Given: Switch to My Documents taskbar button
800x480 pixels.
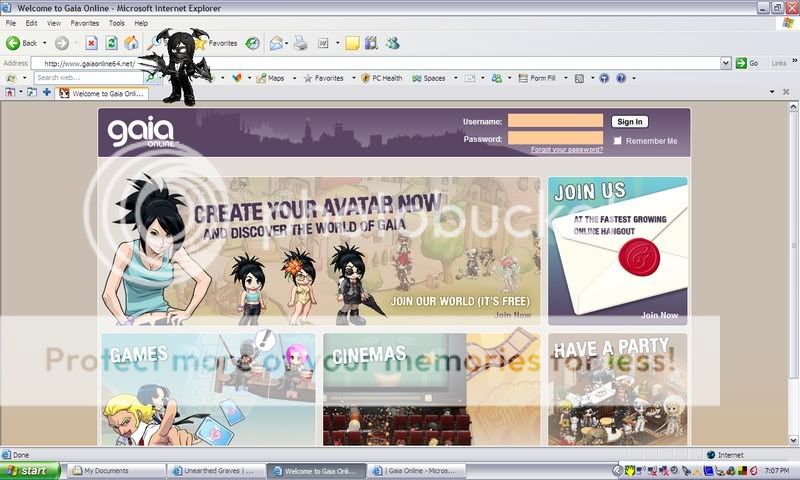Looking at the screenshot, I should tap(116, 470).
